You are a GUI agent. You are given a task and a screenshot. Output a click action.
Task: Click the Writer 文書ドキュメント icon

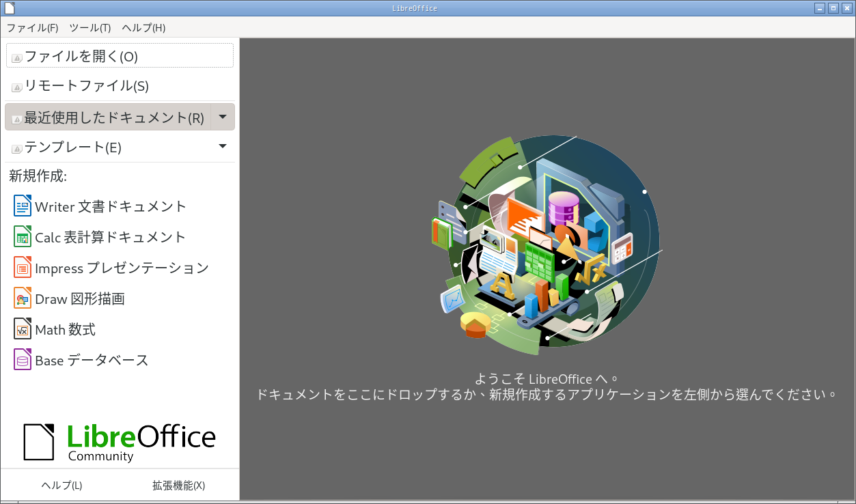coord(23,206)
